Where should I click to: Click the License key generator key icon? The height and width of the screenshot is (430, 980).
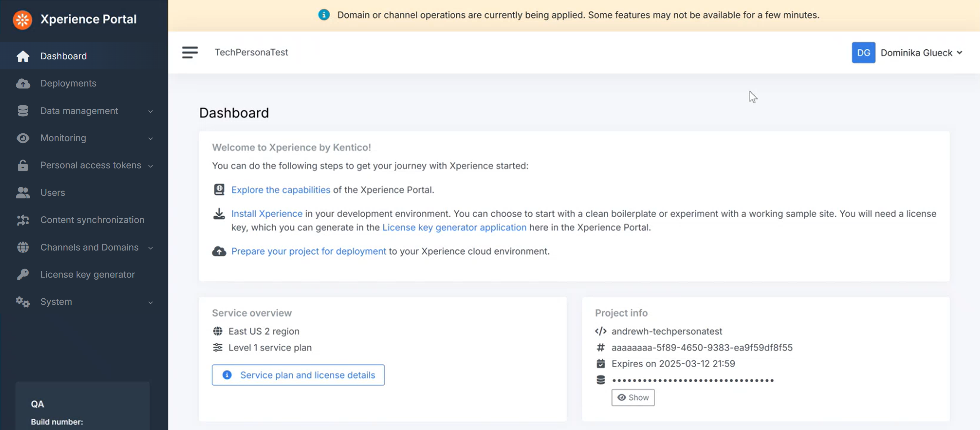click(x=23, y=275)
